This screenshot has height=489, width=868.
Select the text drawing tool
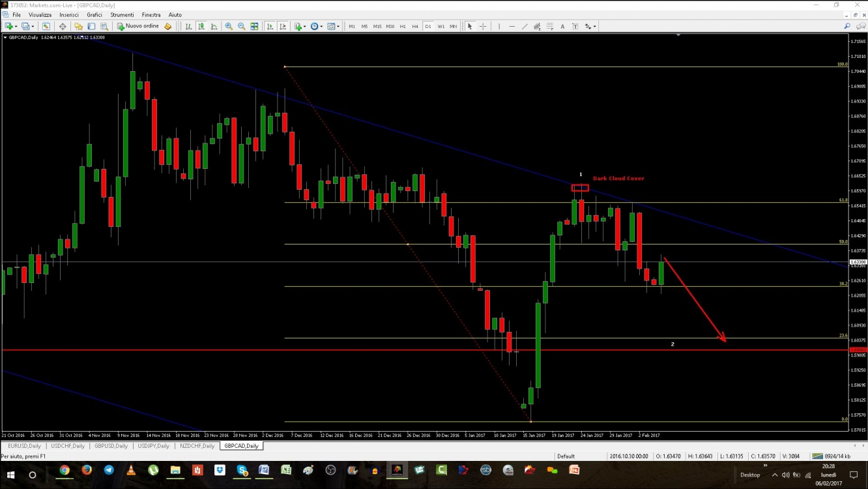(562, 26)
